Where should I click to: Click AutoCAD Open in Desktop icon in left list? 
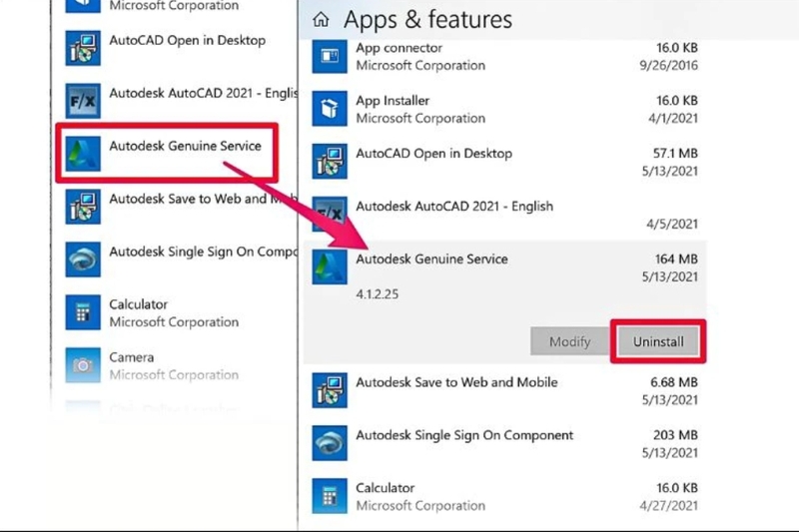[x=83, y=48]
